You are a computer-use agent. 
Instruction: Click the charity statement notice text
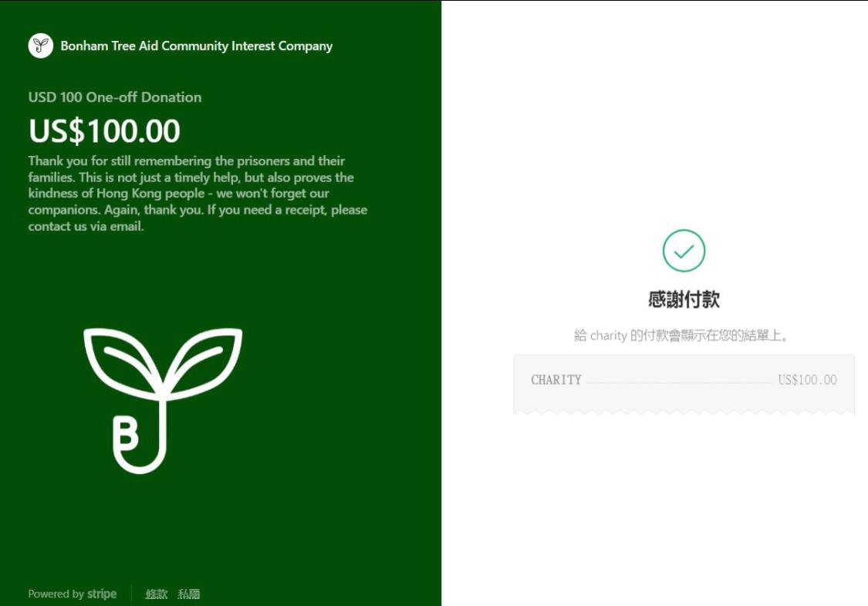tap(681, 335)
